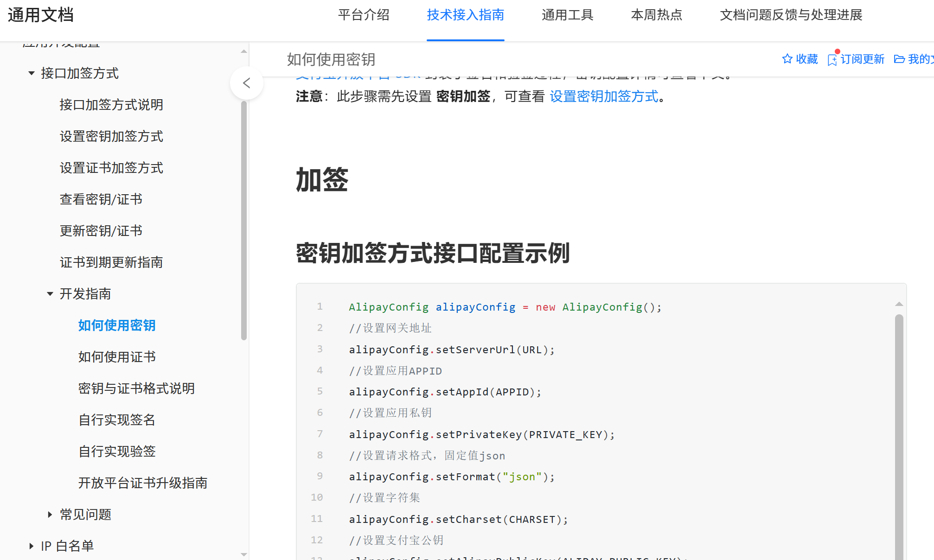Follow the 设置密钥加签方式 hyperlink in note

(x=604, y=96)
